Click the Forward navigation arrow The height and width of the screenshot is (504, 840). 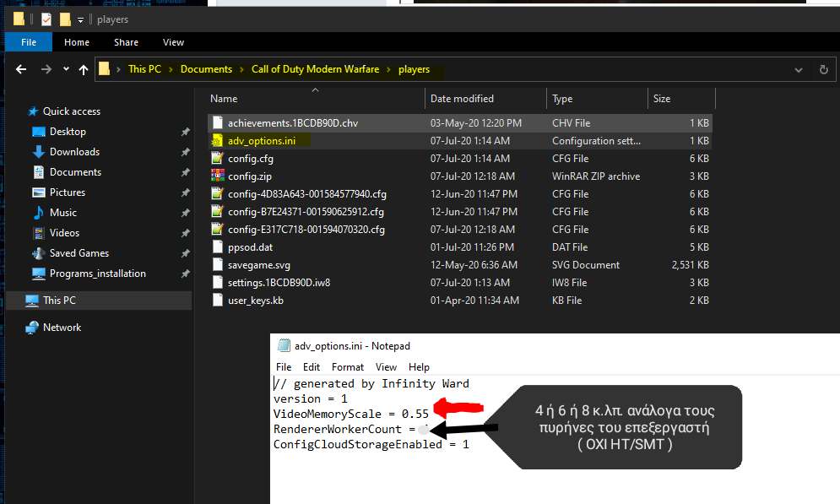click(46, 69)
